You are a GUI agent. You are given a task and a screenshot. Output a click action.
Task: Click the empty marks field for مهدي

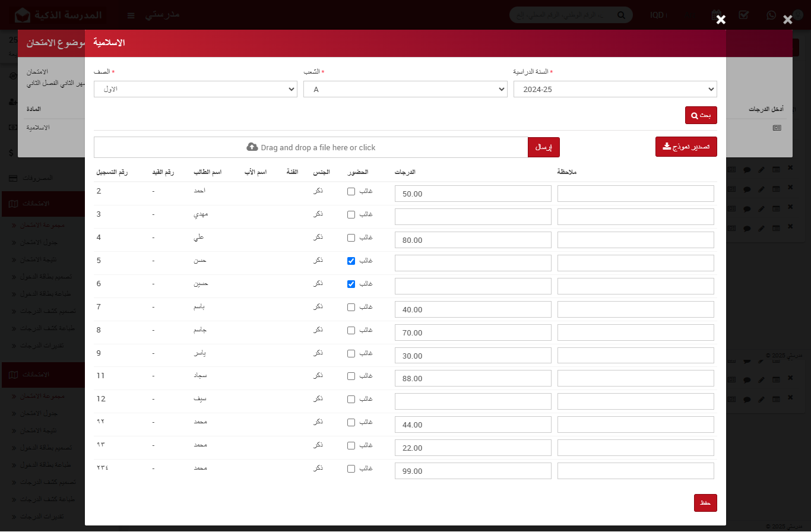pyautogui.click(x=473, y=217)
